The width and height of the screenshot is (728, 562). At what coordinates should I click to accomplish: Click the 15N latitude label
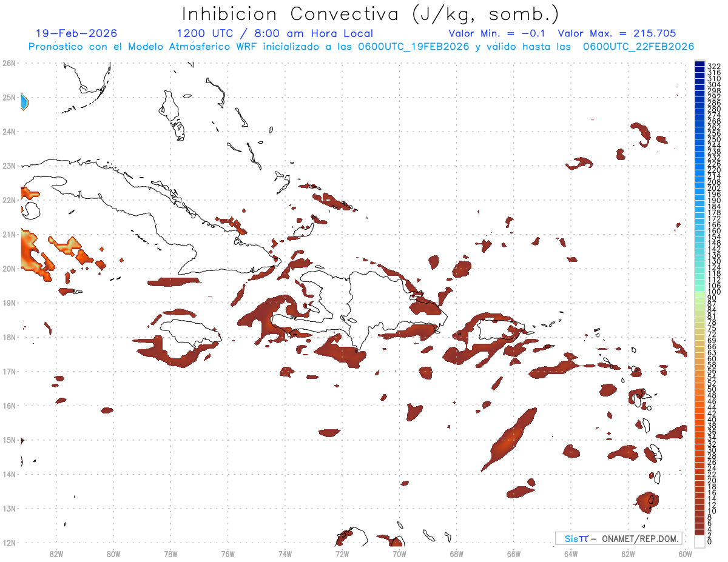[x=9, y=440]
